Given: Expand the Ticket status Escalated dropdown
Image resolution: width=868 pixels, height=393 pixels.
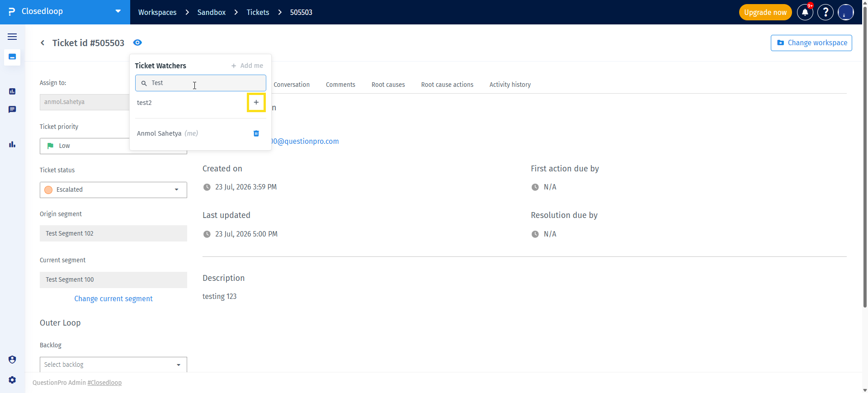Looking at the screenshot, I should point(113,190).
